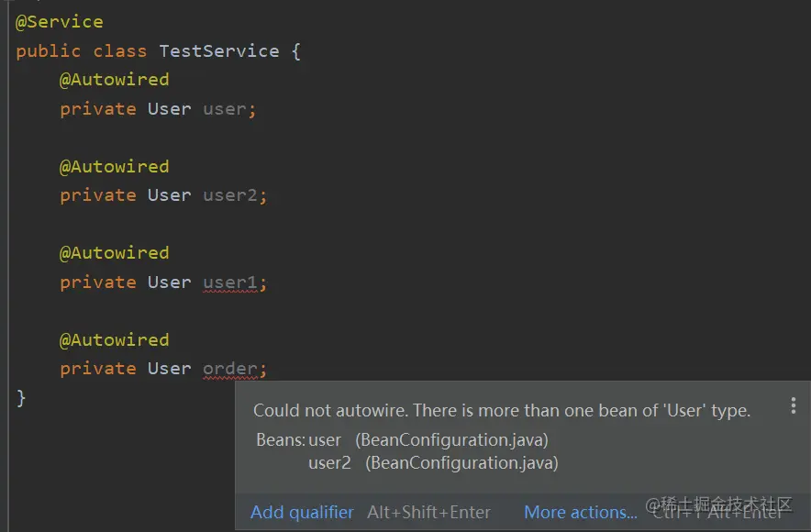The image size is (811, 532).
Task: Open the tooltip's three-dot options menu
Action: (x=793, y=405)
